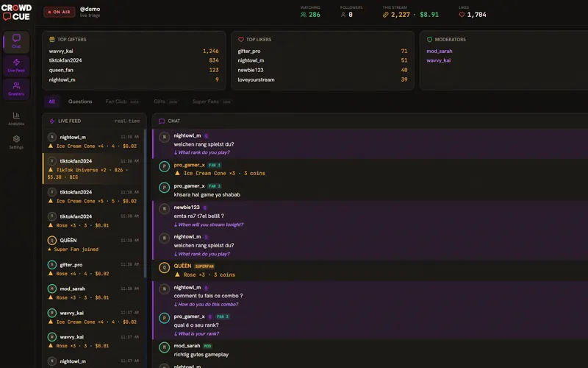Select the Questions filter tab
The height and width of the screenshot is (368, 588).
80,102
